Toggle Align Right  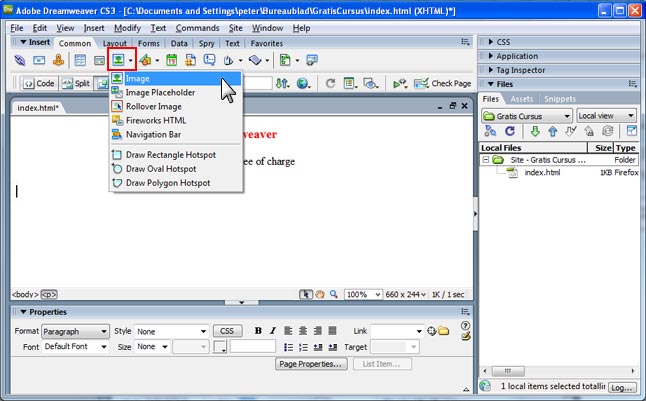pos(318,331)
